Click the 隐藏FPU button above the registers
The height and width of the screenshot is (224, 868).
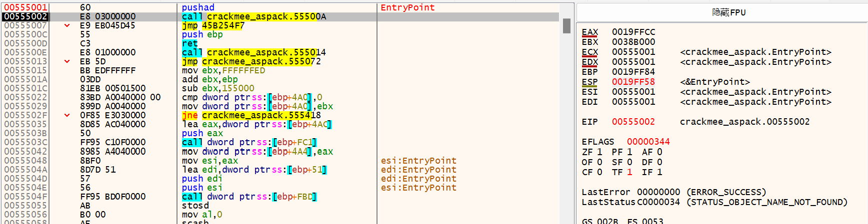pos(728,12)
